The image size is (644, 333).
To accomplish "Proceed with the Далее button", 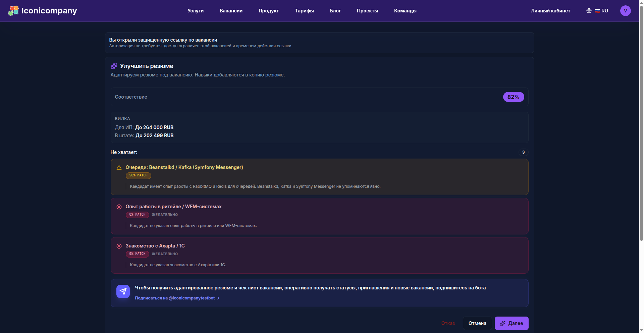I will (x=512, y=323).
